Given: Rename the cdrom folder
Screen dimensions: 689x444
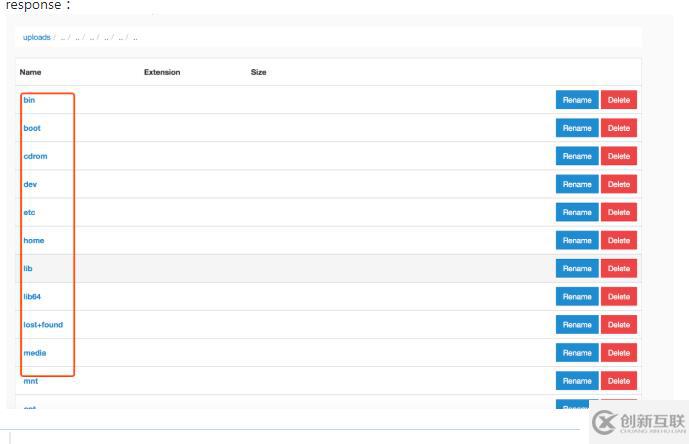Looking at the screenshot, I should (577, 156).
